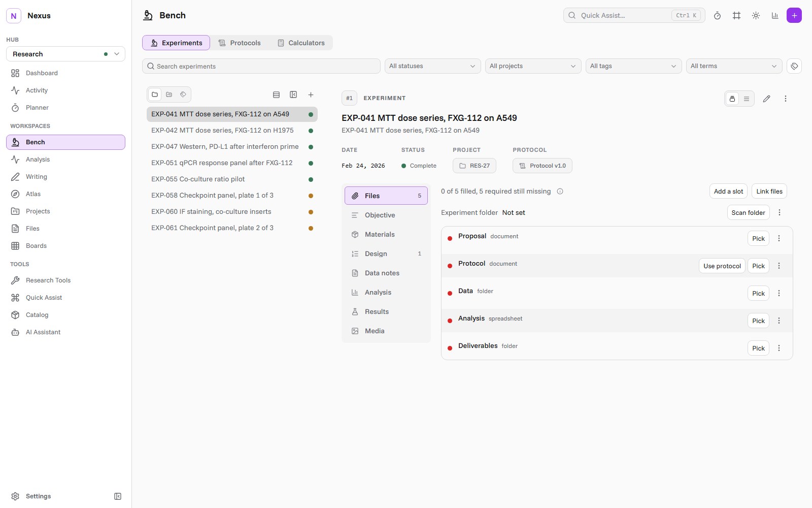This screenshot has width=812, height=508.
Task: Toggle light/dark theme sun icon
Action: 756,16
